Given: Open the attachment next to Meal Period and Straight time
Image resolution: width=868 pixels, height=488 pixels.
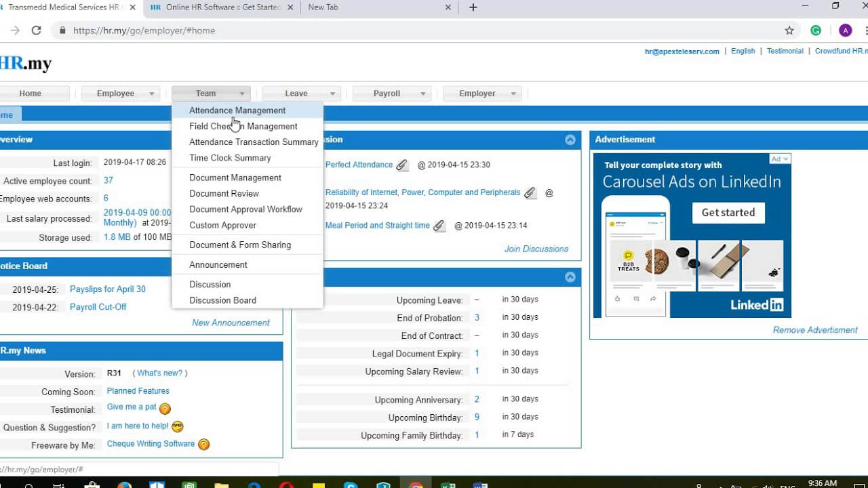Looking at the screenshot, I should [439, 225].
